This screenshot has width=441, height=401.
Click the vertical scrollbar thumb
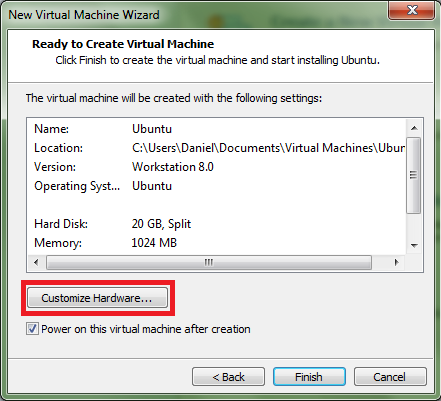(414, 175)
